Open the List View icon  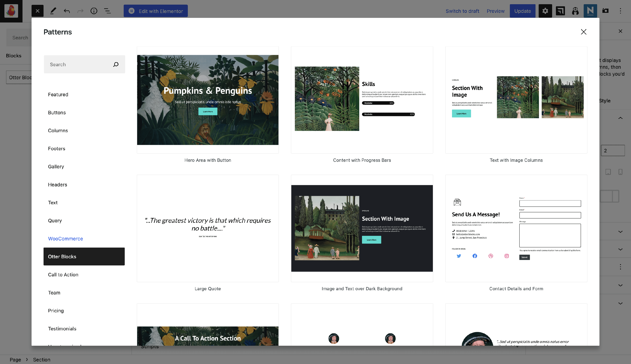point(107,11)
